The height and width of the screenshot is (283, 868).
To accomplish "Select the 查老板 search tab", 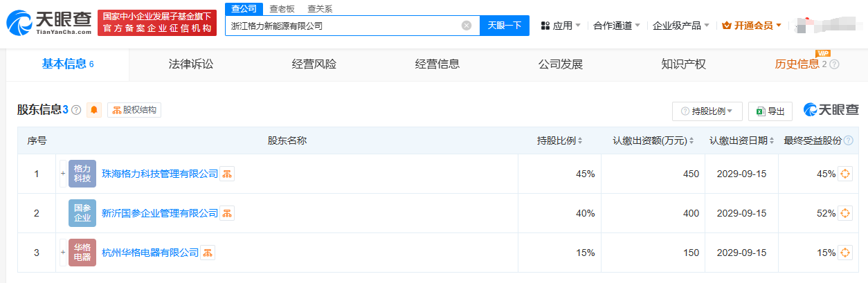I will coord(282,8).
